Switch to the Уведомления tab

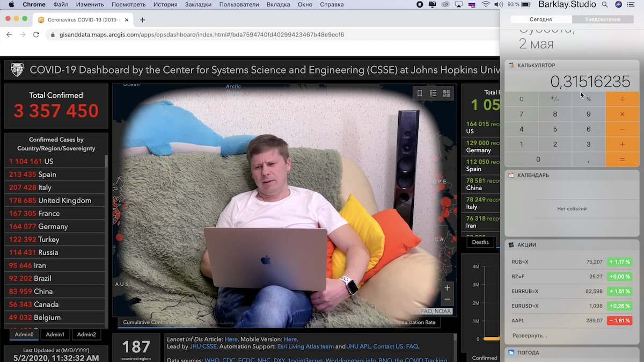tap(603, 19)
